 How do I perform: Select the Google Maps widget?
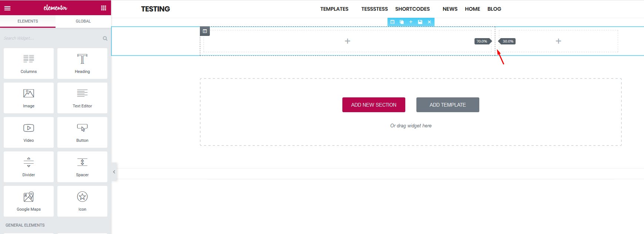coord(28,201)
